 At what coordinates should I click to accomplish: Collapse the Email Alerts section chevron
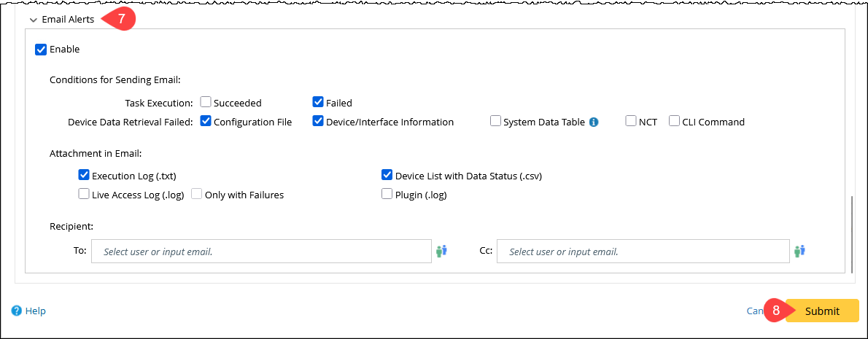pos(33,20)
